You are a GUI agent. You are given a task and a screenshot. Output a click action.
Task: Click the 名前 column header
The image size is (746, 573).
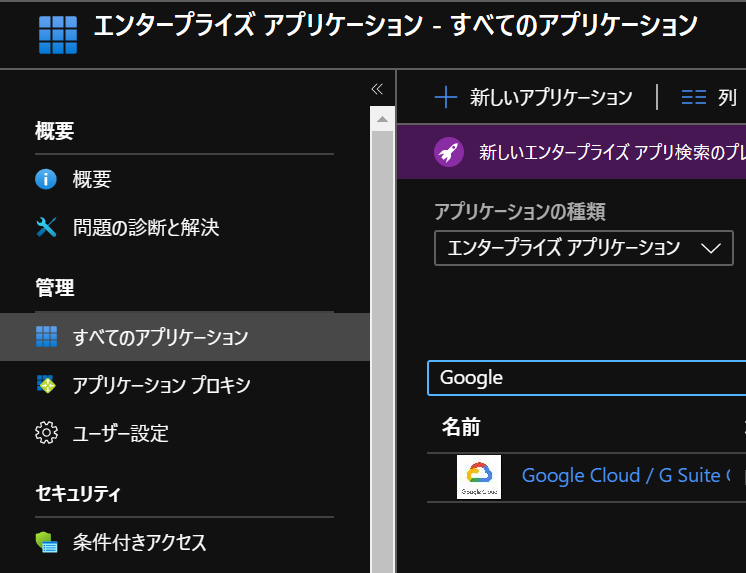click(x=461, y=427)
